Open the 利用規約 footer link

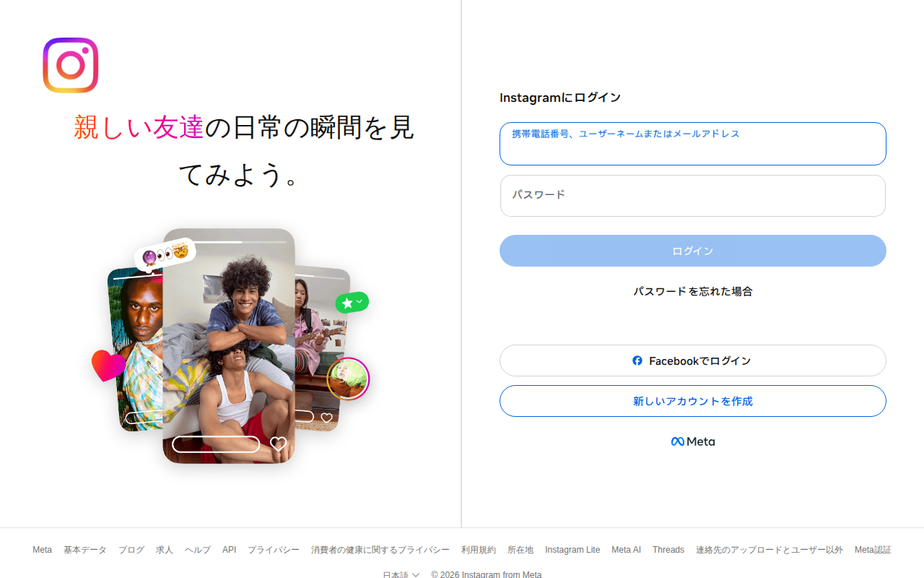coord(479,549)
